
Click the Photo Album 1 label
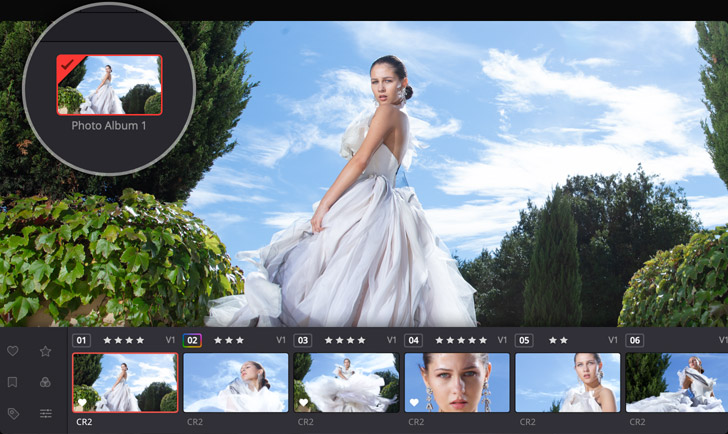click(109, 126)
